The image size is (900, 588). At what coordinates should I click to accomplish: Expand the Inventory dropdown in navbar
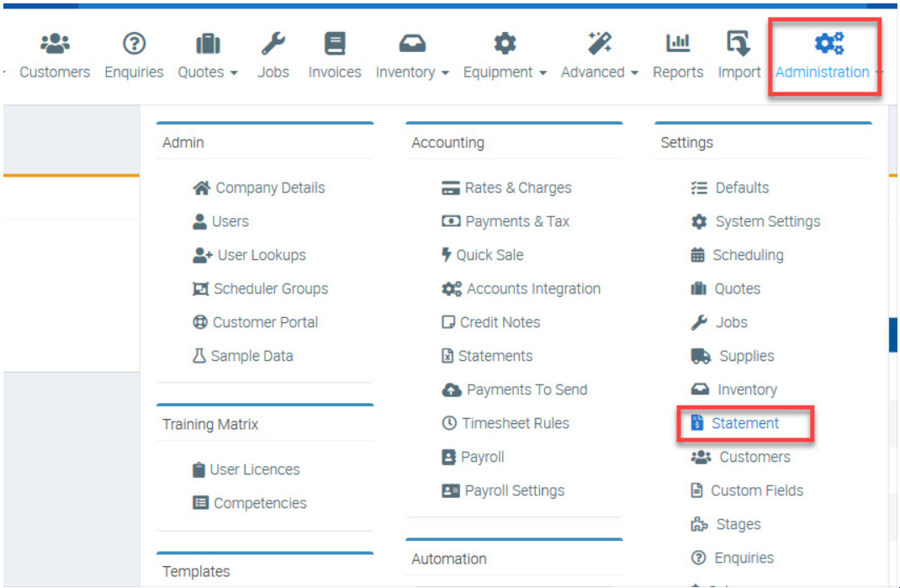point(412,72)
